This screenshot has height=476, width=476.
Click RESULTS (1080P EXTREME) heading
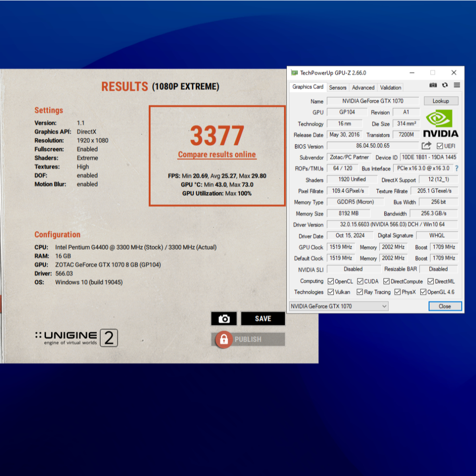point(160,87)
